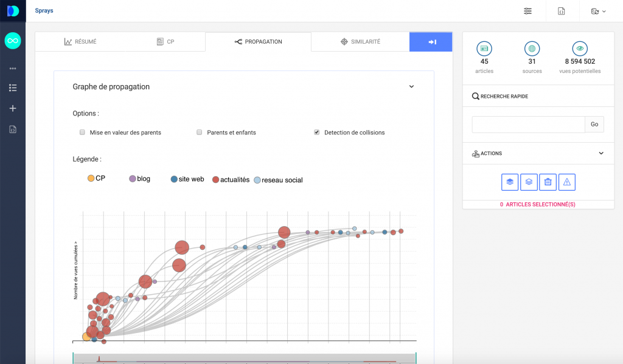Open the Similarité tab
Image resolution: width=623 pixels, height=364 pixels.
pyautogui.click(x=360, y=42)
